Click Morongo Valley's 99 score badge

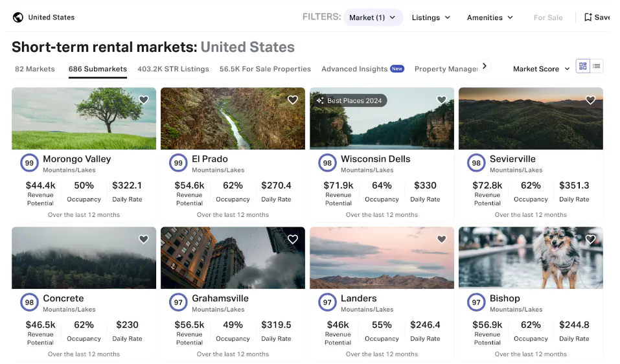click(29, 163)
